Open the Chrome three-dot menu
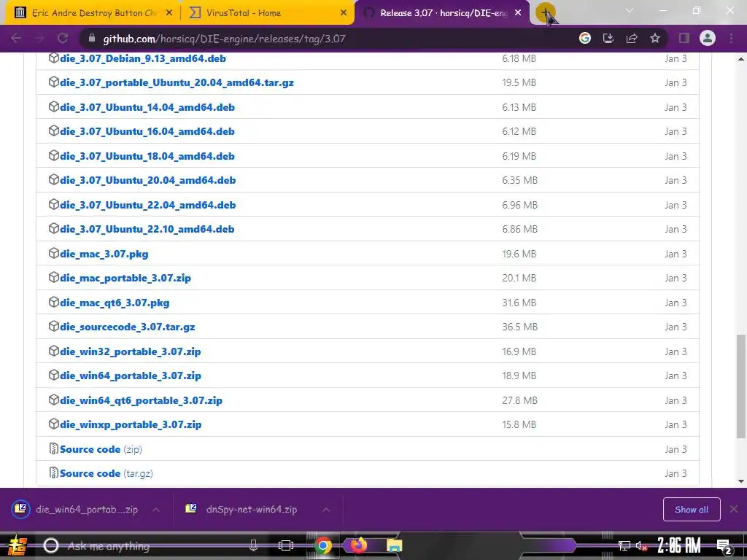 click(731, 38)
